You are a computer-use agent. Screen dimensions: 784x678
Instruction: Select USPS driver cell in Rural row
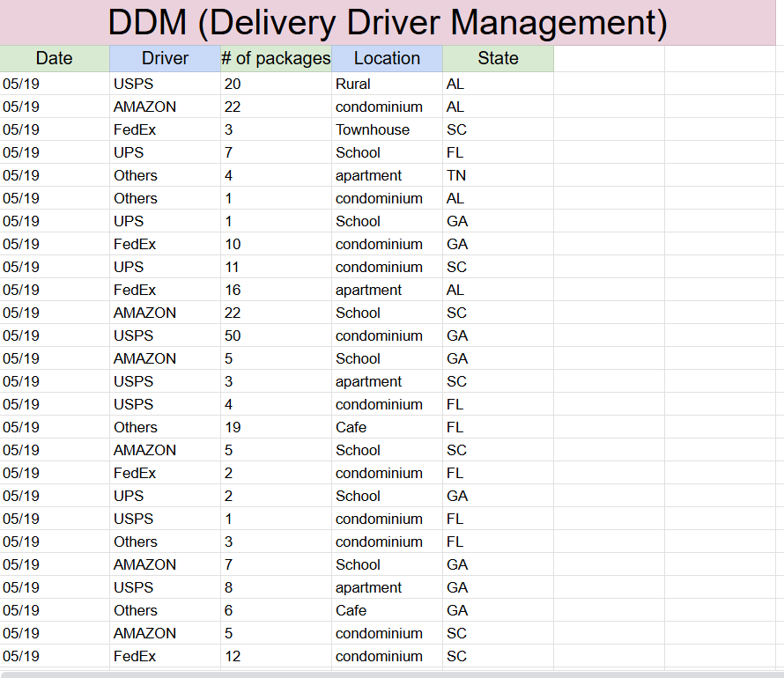(165, 84)
